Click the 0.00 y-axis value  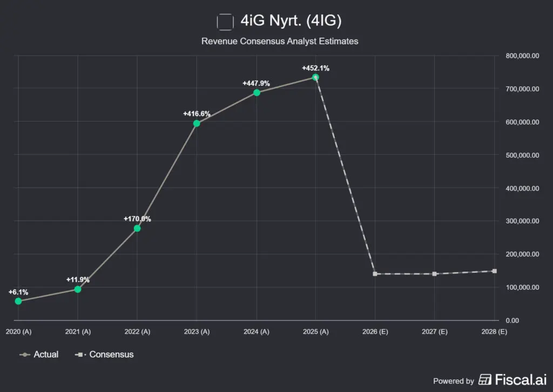coord(512,320)
